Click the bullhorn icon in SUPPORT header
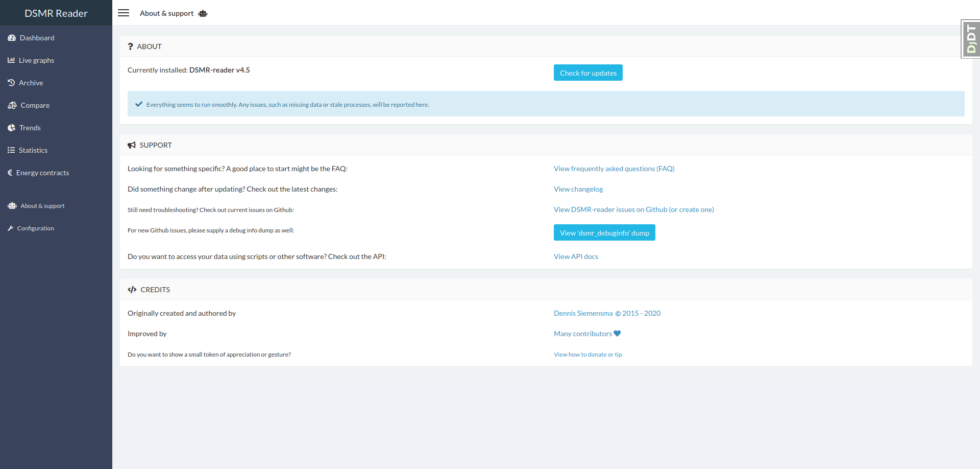 point(132,145)
